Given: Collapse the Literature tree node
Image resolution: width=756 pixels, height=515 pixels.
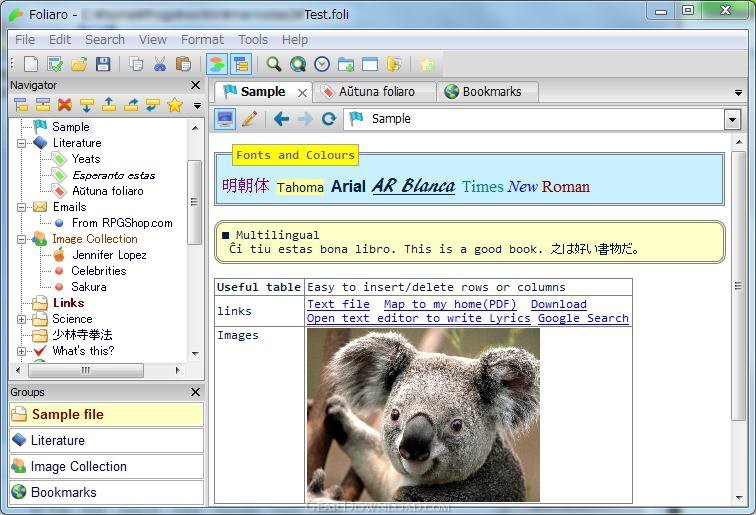Looking at the screenshot, I should click(x=22, y=143).
